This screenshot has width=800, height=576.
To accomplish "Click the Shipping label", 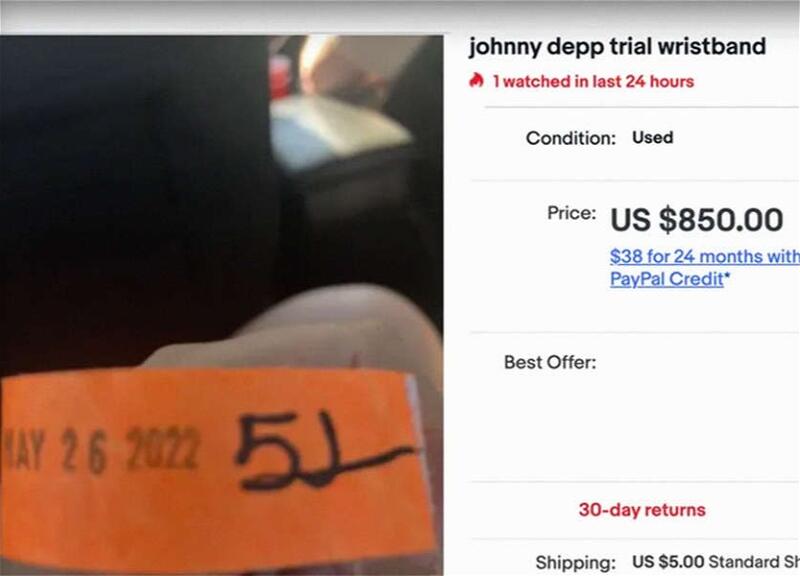I will [576, 563].
